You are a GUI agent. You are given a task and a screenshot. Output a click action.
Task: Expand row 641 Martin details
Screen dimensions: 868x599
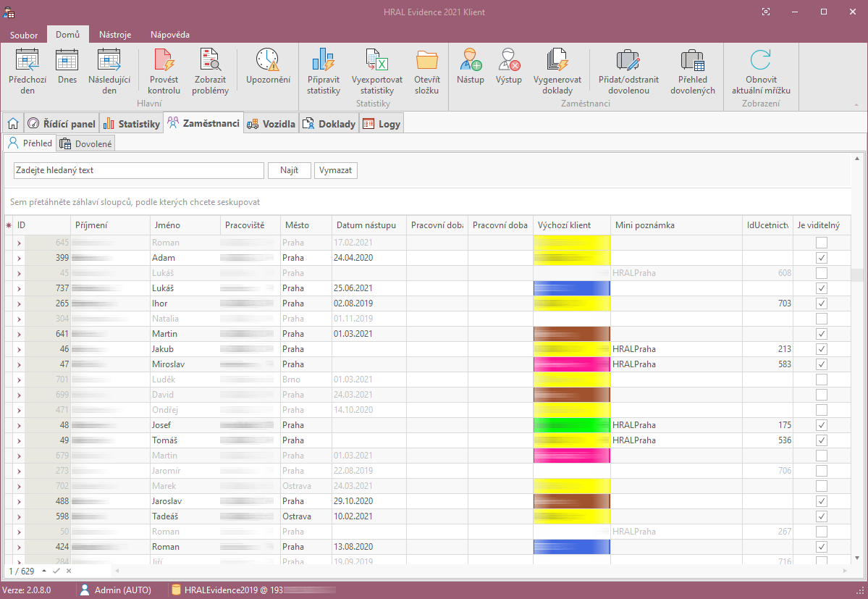pyautogui.click(x=19, y=335)
